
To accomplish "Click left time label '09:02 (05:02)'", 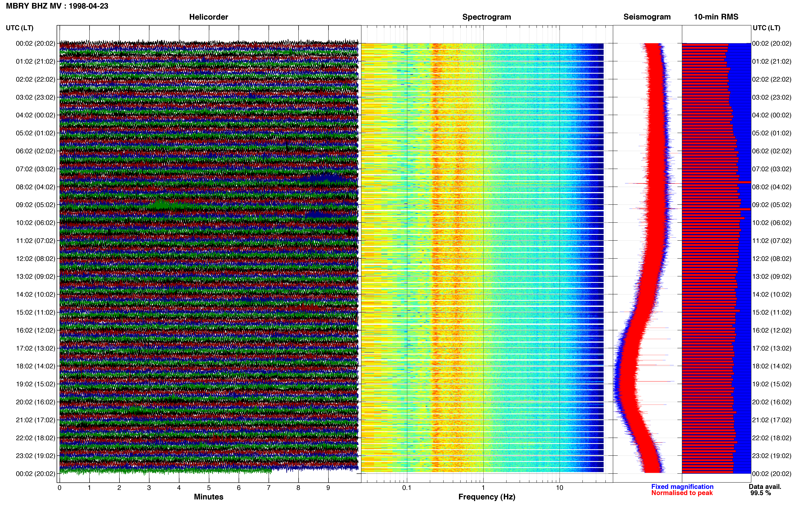I will 36,205.
